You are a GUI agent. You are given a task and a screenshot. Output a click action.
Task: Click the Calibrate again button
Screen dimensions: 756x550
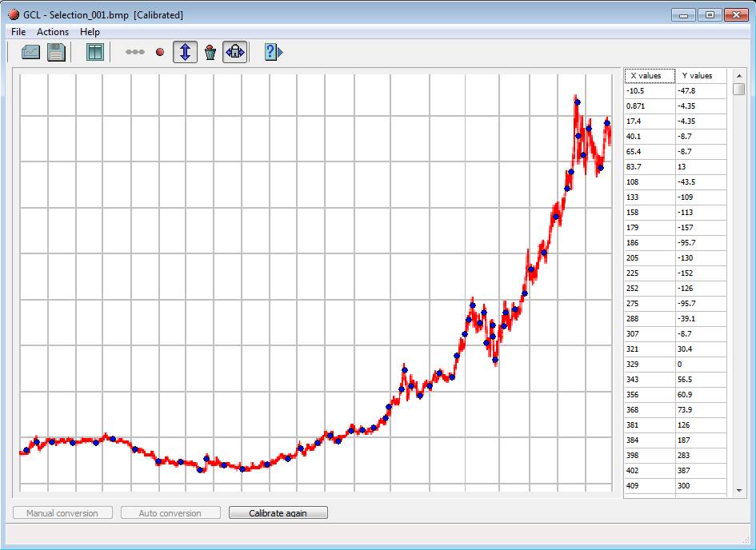pos(278,513)
